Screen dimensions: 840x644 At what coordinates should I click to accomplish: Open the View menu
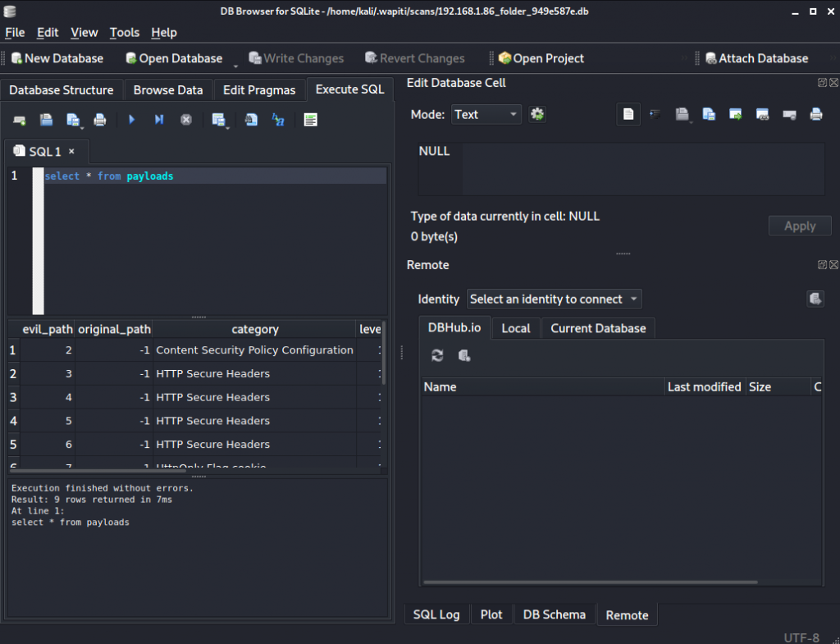pos(84,32)
